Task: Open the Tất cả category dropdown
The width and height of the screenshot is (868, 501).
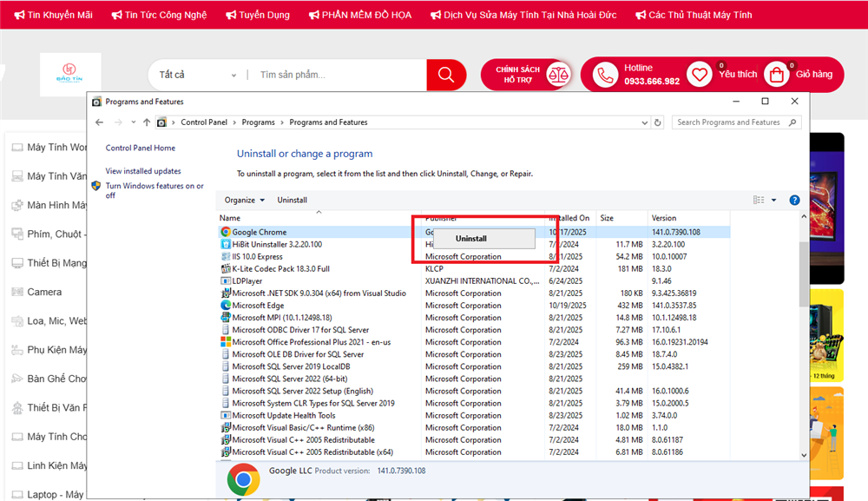Action: (x=198, y=75)
